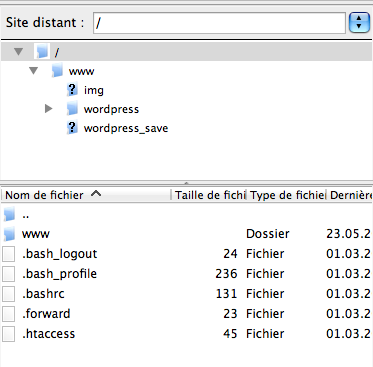Select the .bash_logout file name

click(x=60, y=254)
